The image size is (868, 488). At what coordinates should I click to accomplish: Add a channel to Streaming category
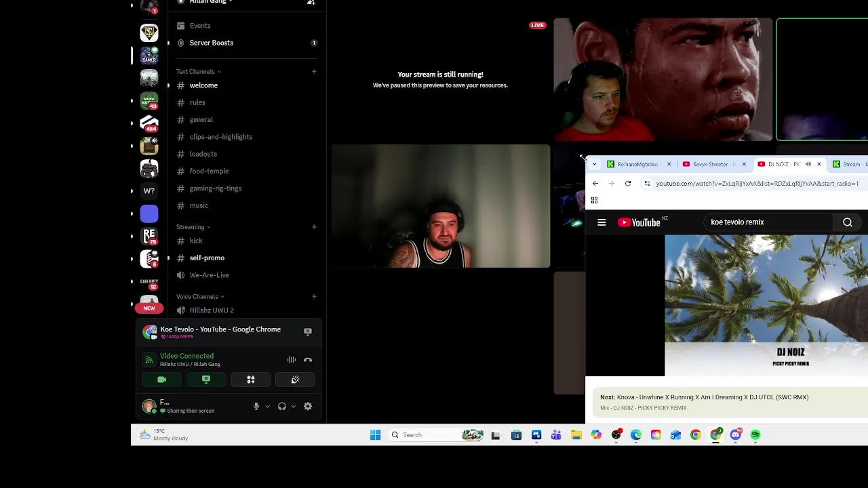[314, 226]
